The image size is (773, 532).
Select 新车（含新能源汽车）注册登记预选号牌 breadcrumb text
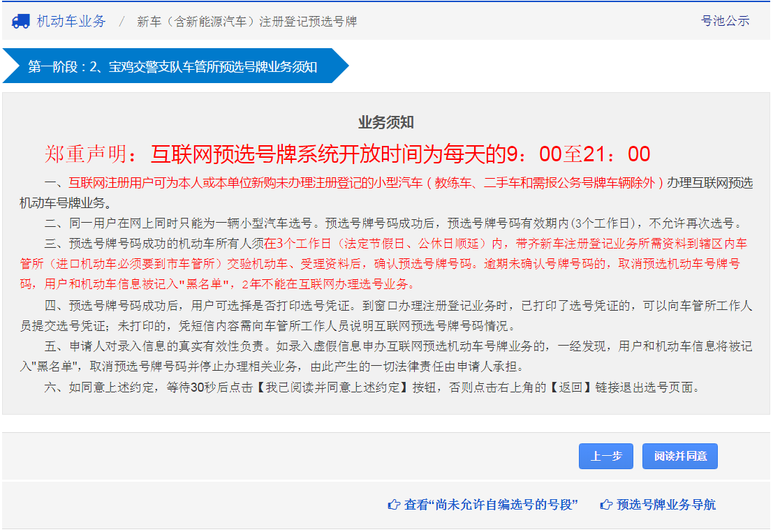point(247,22)
